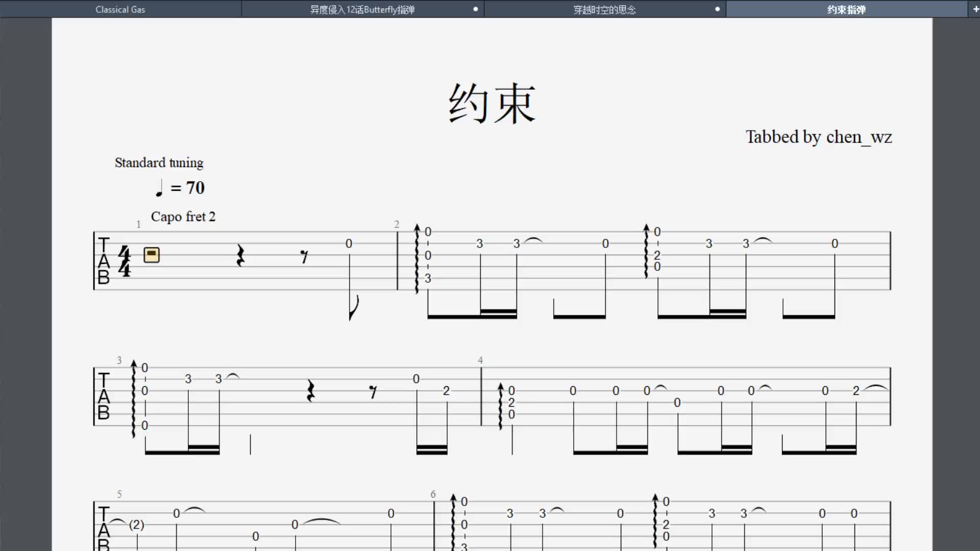Viewport: 980px width, 551px height.
Task: Switch to the Classical Gas tab
Action: pos(120,9)
